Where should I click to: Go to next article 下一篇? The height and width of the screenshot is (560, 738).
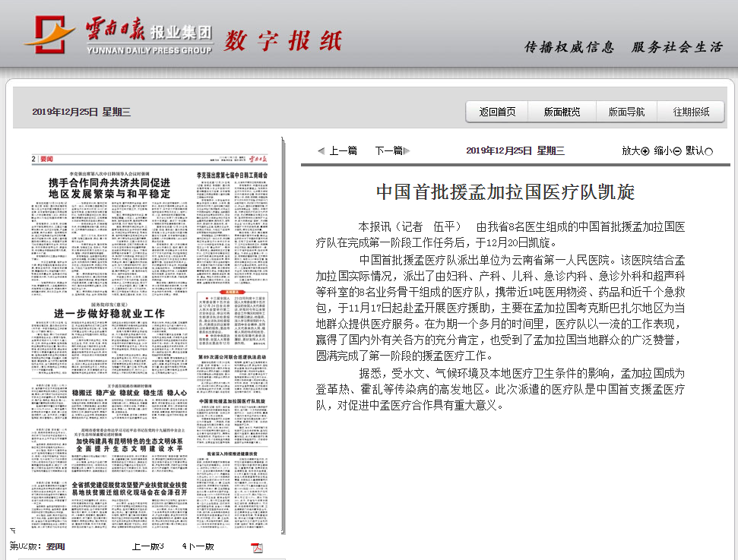tap(389, 150)
